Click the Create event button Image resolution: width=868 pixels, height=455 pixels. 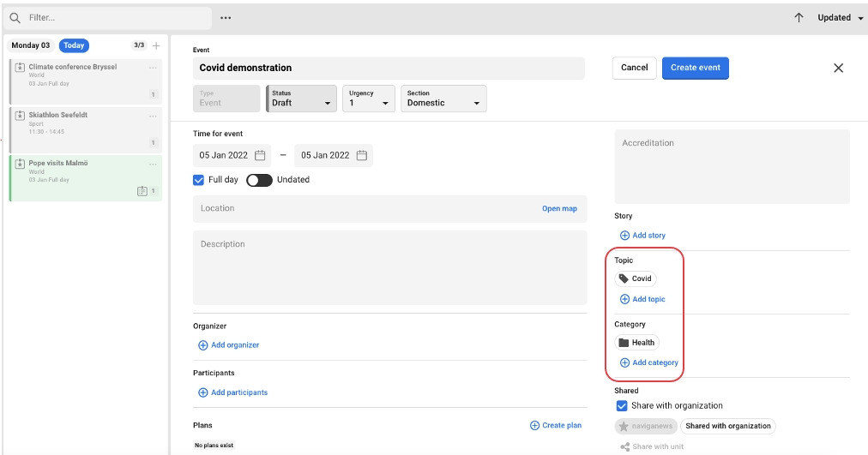695,69
